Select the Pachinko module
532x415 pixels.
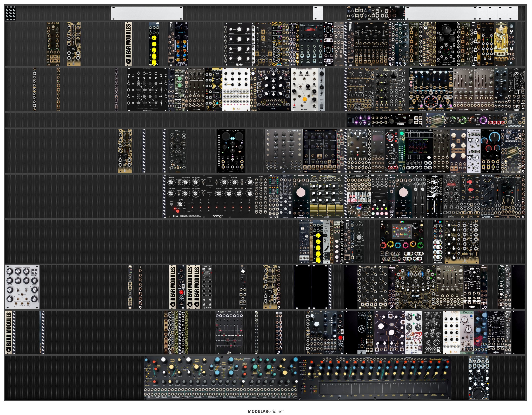(357, 151)
